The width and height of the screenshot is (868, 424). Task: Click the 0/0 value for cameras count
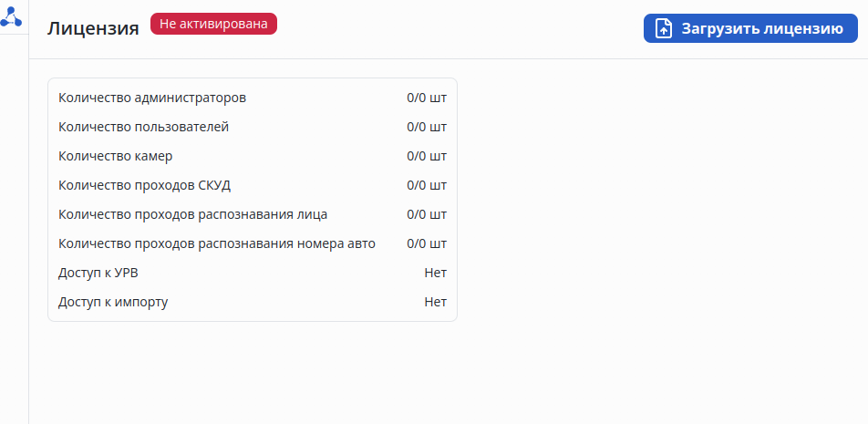(427, 156)
